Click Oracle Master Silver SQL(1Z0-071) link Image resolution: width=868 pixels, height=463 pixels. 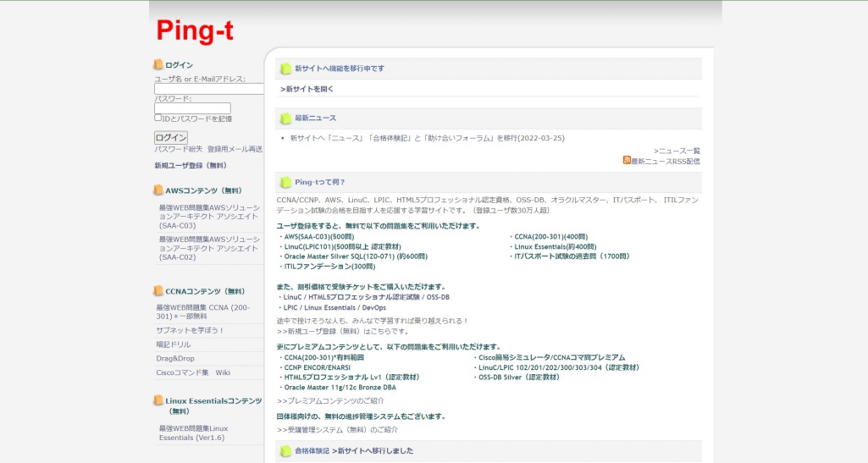click(x=356, y=256)
